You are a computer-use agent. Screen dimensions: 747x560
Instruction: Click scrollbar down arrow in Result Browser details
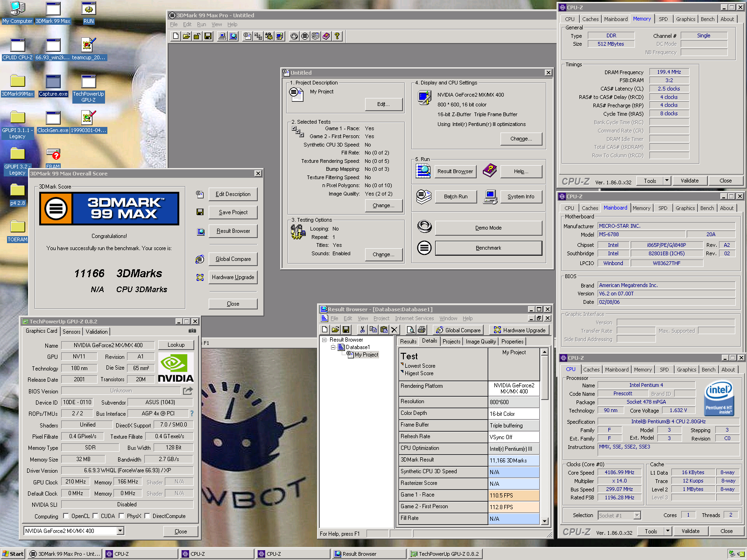point(544,521)
